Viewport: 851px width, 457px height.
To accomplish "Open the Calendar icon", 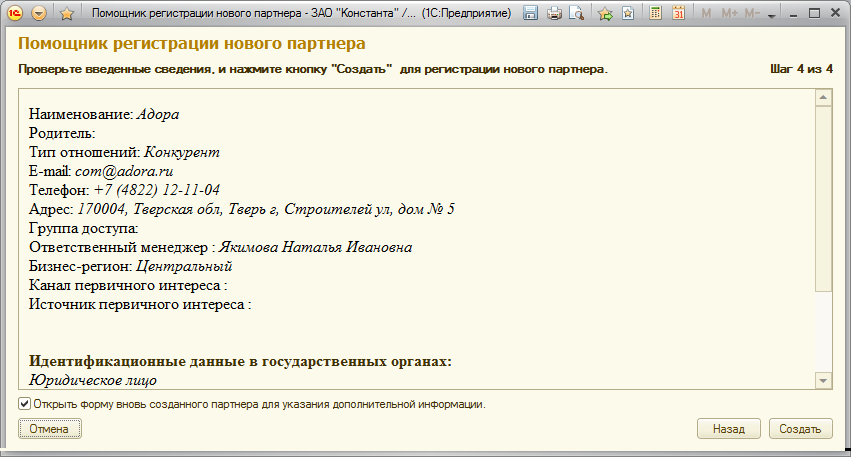I will click(678, 13).
